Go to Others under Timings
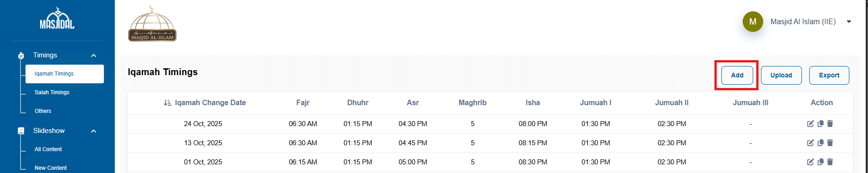Viewport: 868px width, 173px height. (43, 111)
